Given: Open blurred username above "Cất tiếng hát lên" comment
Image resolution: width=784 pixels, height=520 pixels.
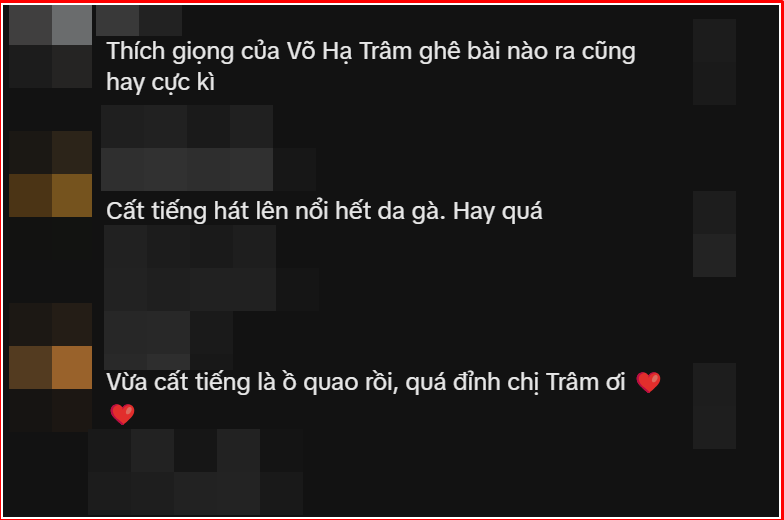Looking at the screenshot, I should (208, 148).
